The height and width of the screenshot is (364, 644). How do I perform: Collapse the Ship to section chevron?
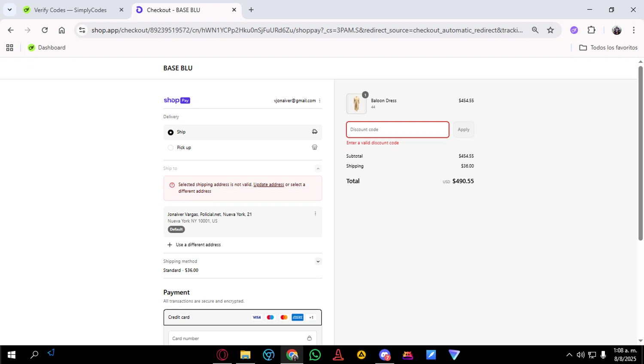318,168
